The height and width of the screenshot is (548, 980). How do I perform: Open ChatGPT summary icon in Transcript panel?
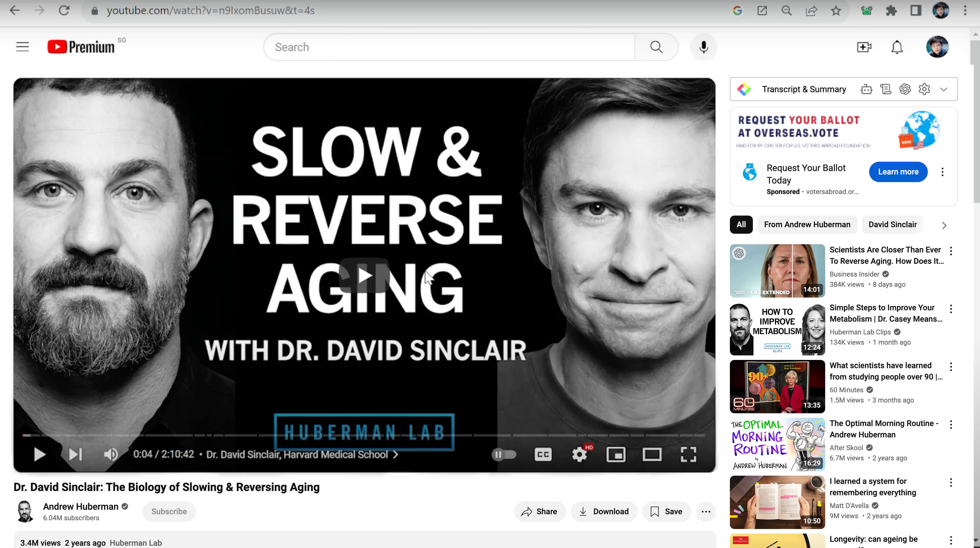[x=905, y=89]
